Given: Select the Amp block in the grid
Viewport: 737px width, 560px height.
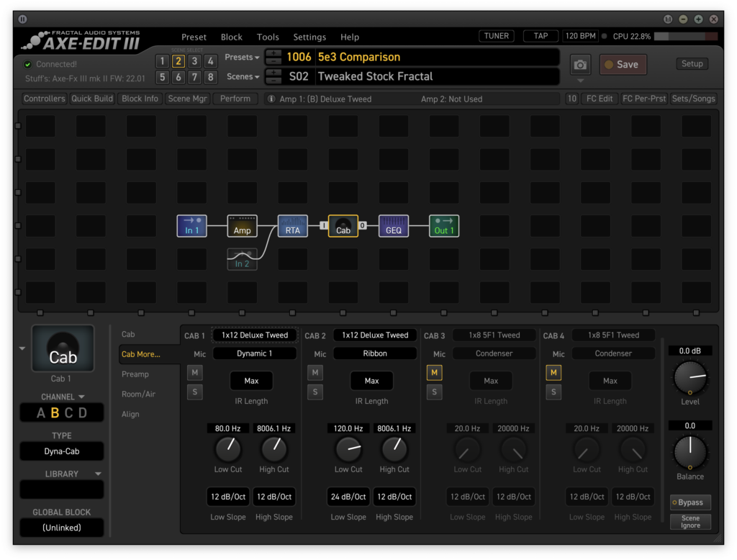Looking at the screenshot, I should click(x=242, y=226).
